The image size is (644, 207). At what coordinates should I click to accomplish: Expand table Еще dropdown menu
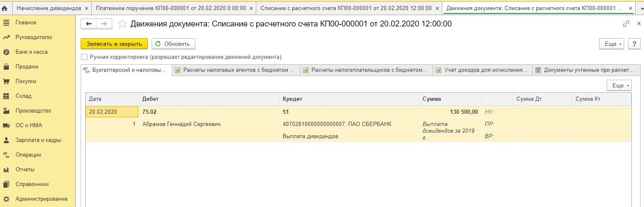(619, 85)
